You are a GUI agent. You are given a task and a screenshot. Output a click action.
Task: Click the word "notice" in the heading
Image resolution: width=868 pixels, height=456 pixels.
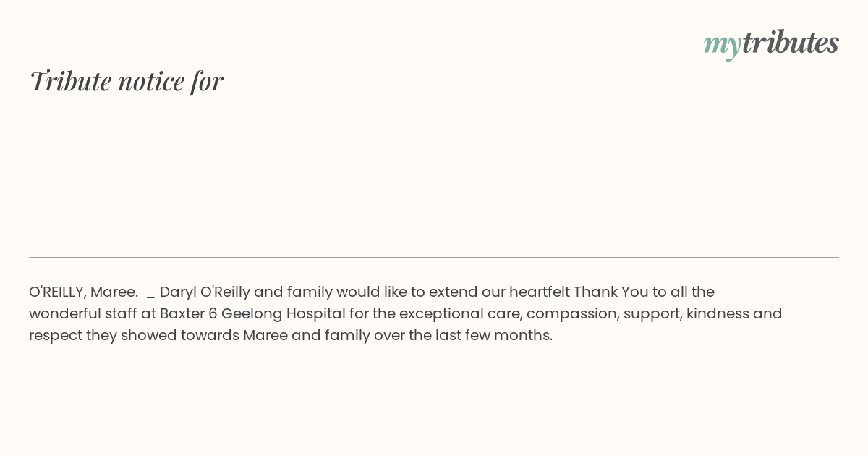151,81
